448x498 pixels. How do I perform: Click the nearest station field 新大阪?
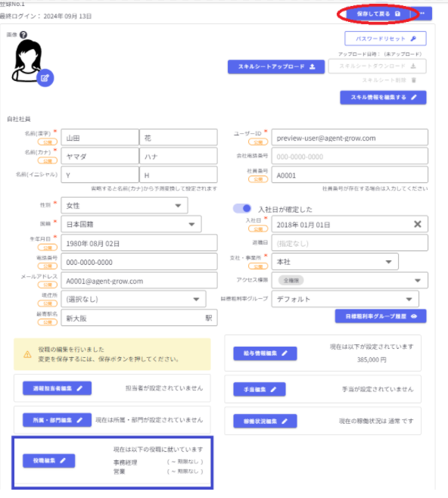click(x=139, y=318)
